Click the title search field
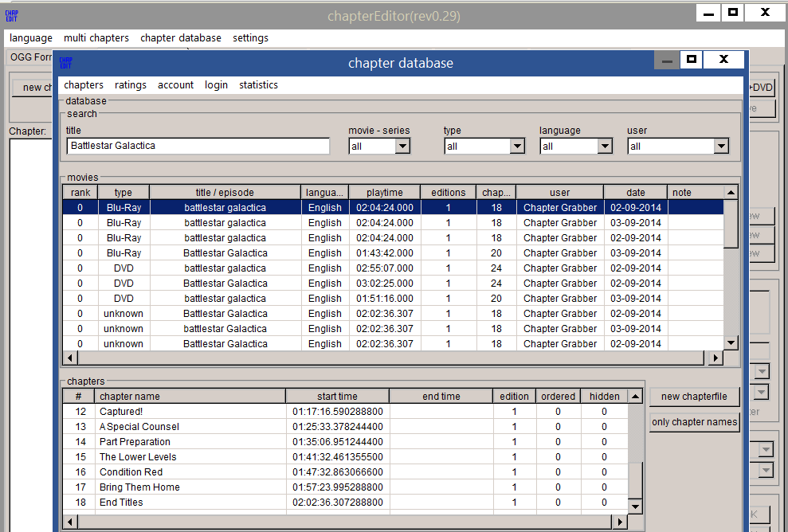Viewport: 788px width, 532px height. (x=198, y=146)
